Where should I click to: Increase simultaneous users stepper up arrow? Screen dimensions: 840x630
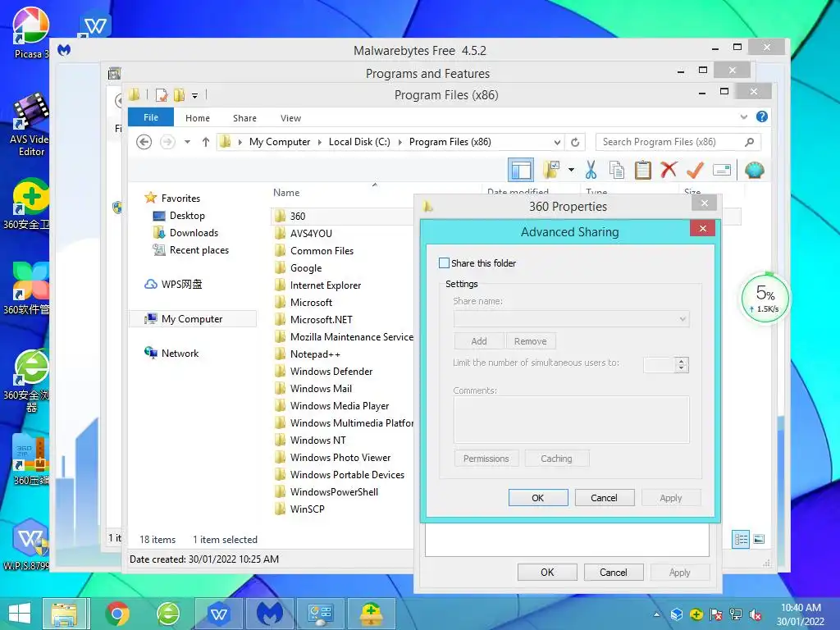pyautogui.click(x=682, y=361)
